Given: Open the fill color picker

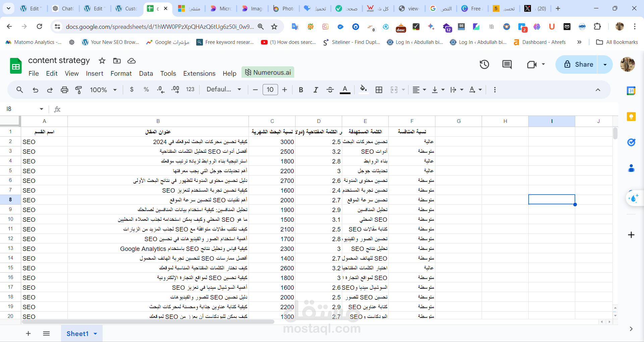Looking at the screenshot, I should [364, 89].
